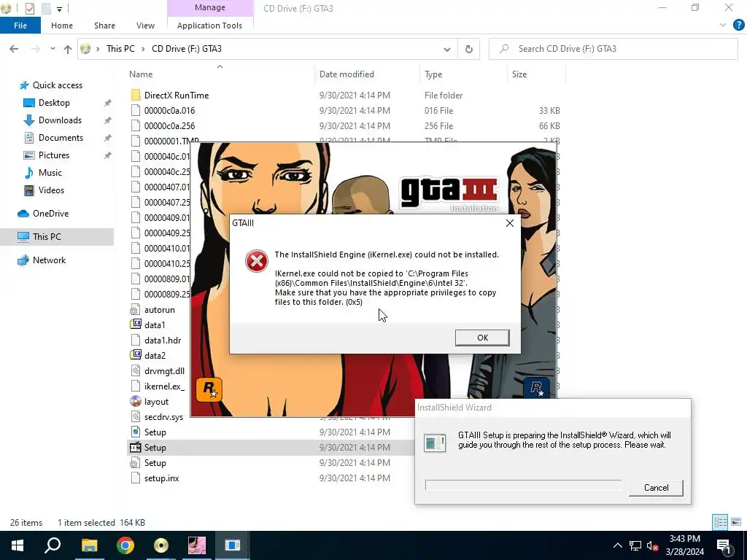Select Network in the navigation pane
Screen dimensions: 747x560
(x=49, y=260)
